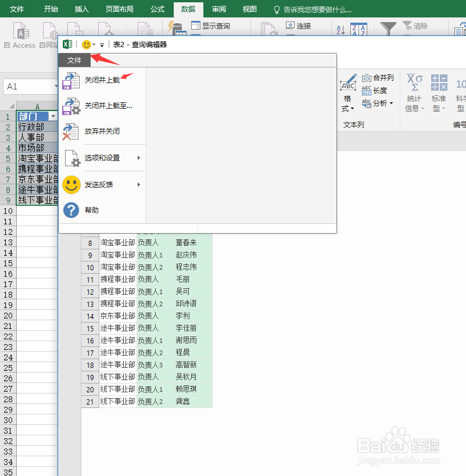Click the Close & Load icon in the File menu
Screen dimensions: 466x476
[71, 80]
